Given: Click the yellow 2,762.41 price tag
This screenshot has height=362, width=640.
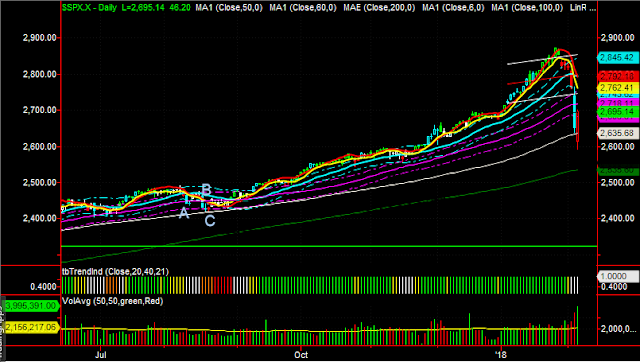Looking at the screenshot, I should pyautogui.click(x=618, y=87).
